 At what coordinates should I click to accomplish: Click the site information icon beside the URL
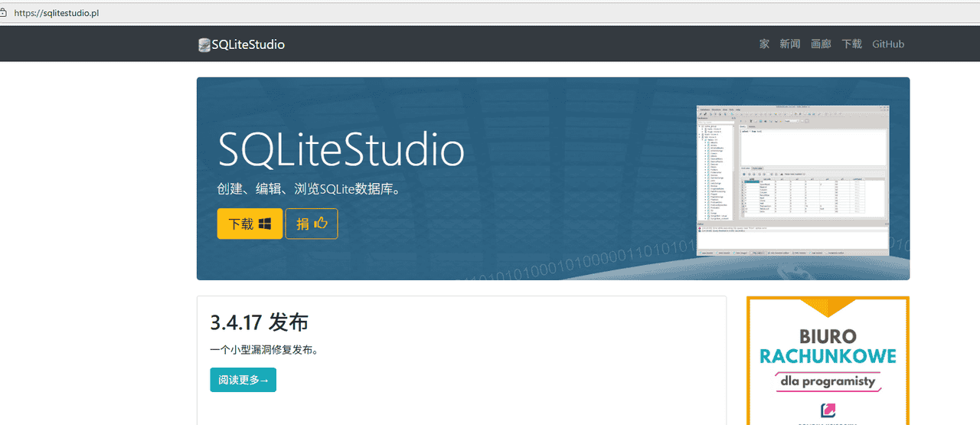[x=4, y=13]
